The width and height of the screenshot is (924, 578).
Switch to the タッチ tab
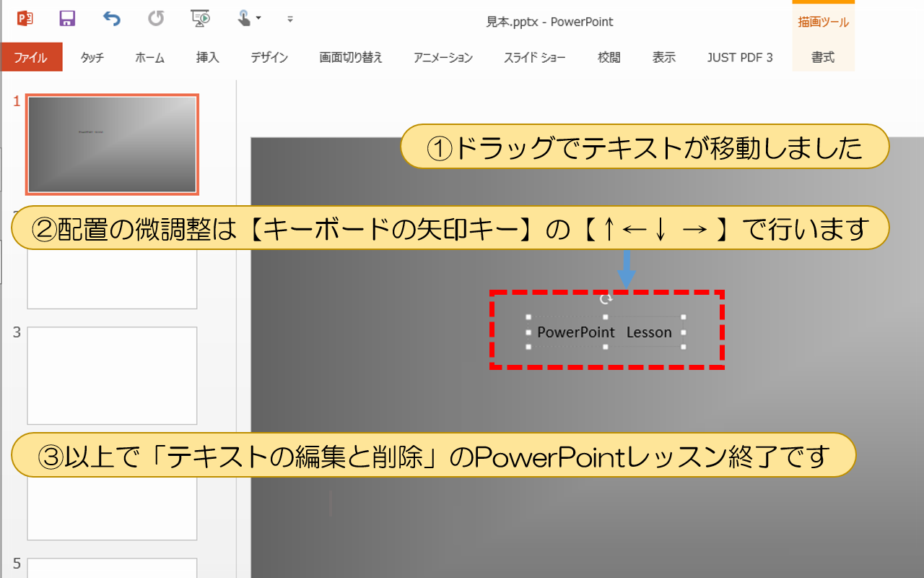(92, 58)
